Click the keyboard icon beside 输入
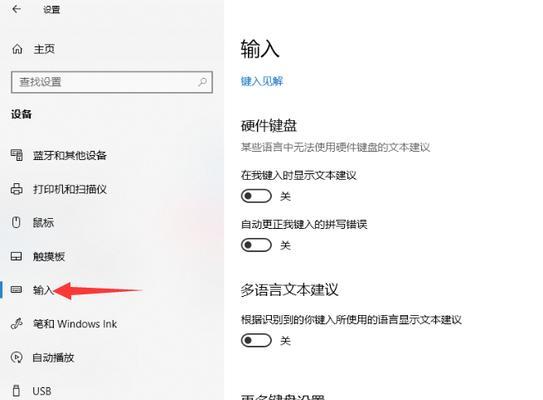543x400 pixels. pyautogui.click(x=16, y=290)
